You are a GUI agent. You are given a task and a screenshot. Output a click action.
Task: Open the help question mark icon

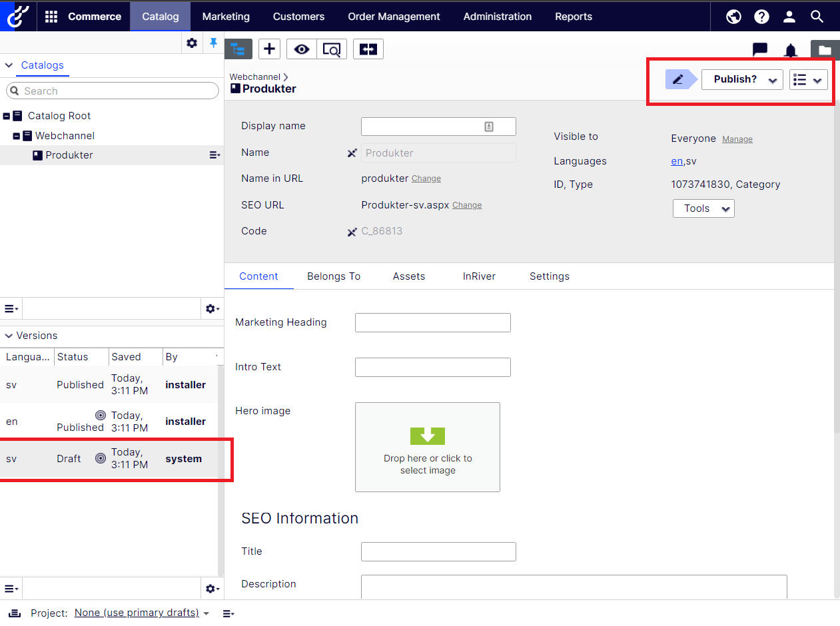[761, 17]
